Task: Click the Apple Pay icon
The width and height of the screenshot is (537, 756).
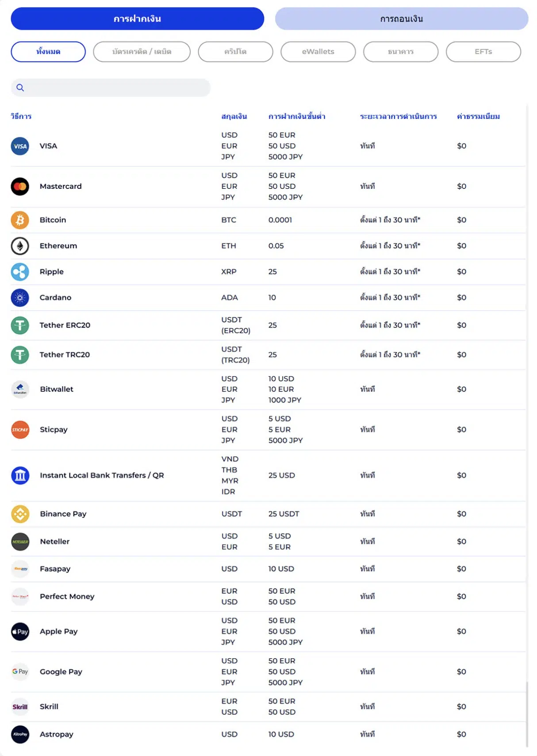Action: coord(20,632)
